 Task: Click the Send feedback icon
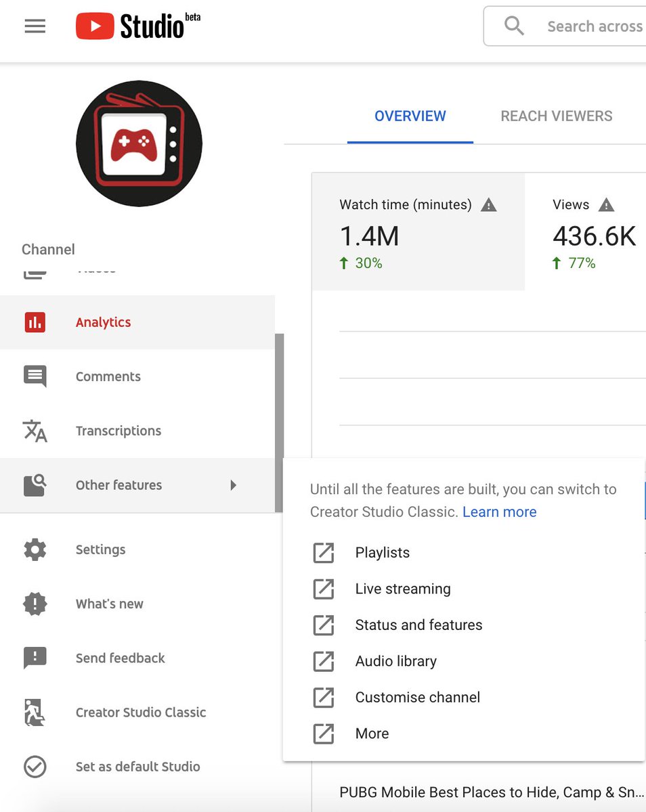(x=35, y=658)
